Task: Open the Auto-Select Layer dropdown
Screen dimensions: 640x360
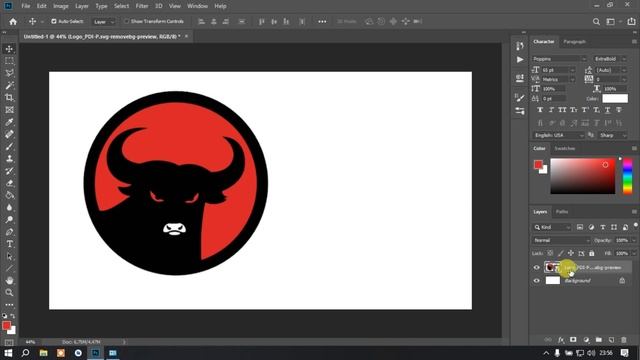Action: 103,22
